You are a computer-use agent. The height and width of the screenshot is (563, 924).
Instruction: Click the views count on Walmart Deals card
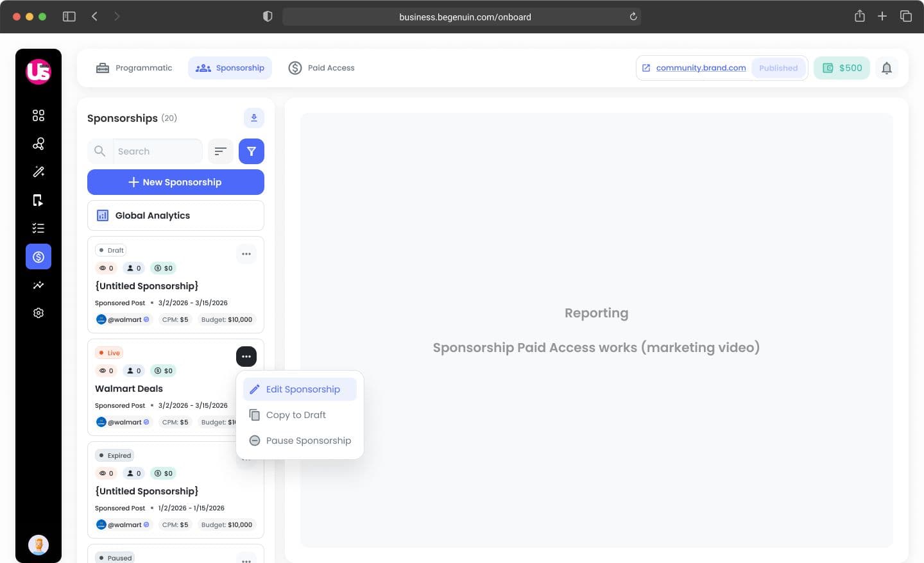pos(106,371)
